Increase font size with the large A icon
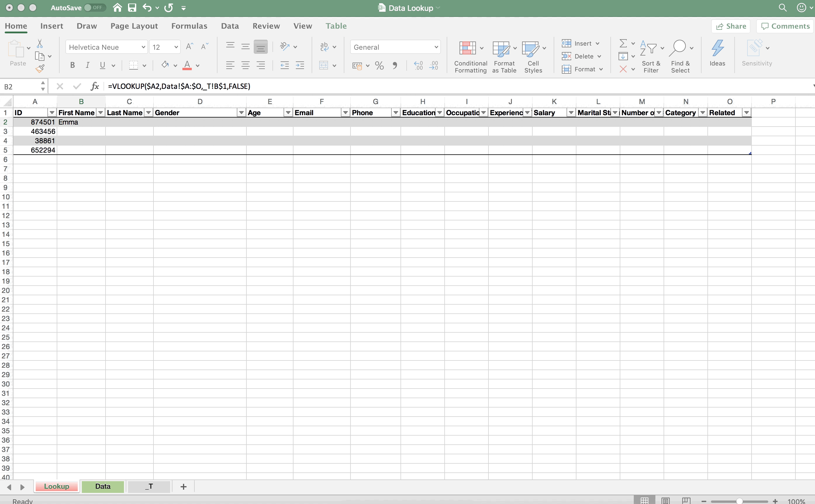815x504 pixels. pyautogui.click(x=189, y=47)
